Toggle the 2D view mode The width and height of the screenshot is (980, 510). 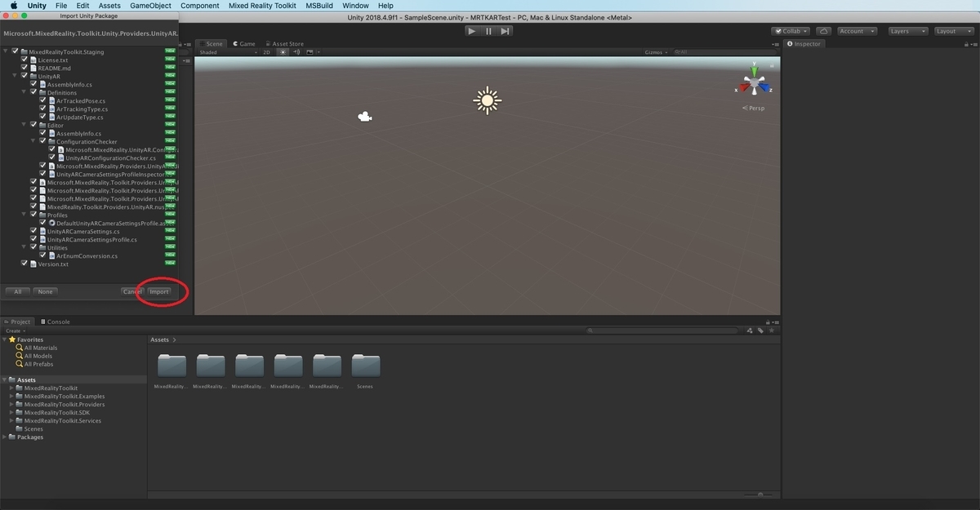(266, 52)
